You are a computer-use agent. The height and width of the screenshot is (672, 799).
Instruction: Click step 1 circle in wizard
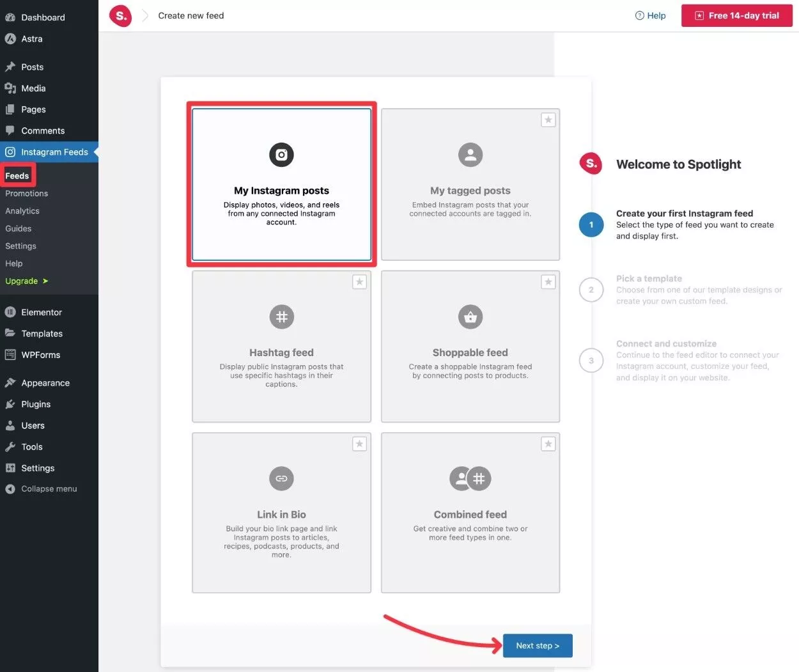pos(591,224)
